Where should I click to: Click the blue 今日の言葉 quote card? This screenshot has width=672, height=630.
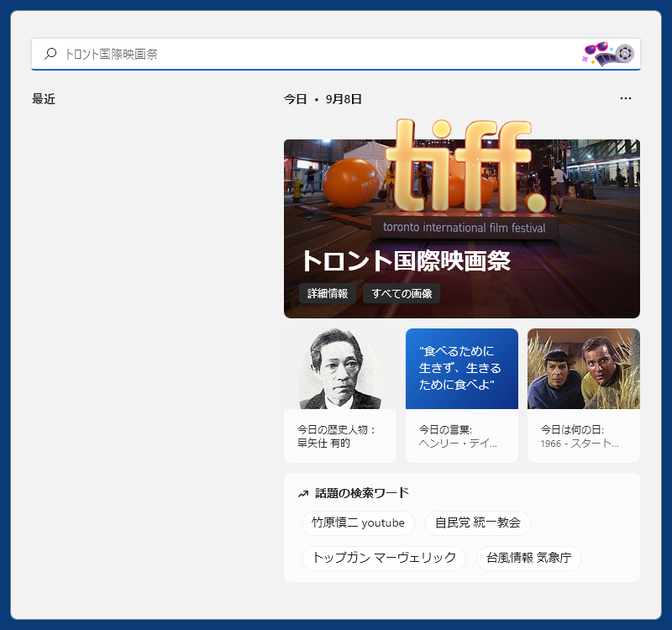tap(461, 369)
